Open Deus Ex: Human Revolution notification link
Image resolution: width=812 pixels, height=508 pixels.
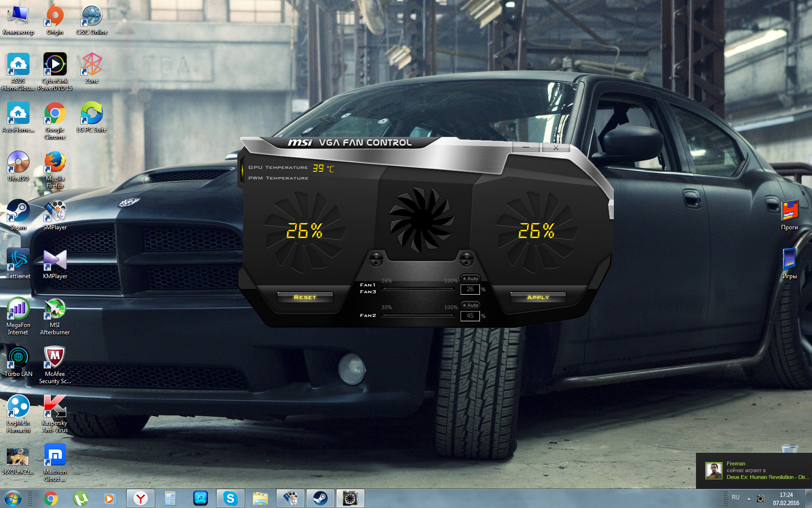pyautogui.click(x=768, y=477)
